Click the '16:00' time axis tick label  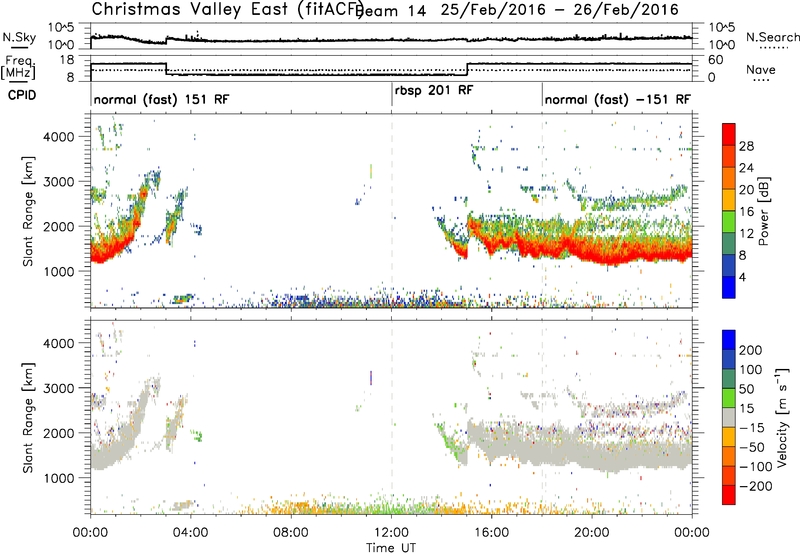pyautogui.click(x=491, y=533)
